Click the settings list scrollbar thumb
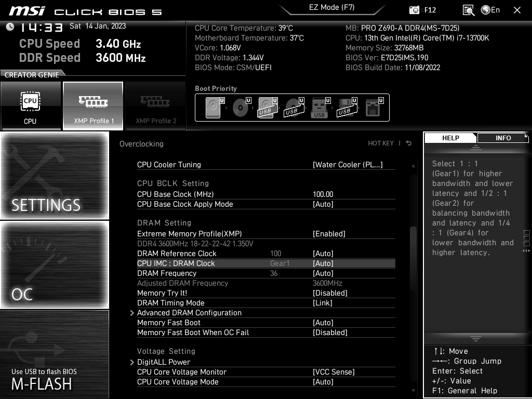The width and height of the screenshot is (532, 399). pos(413,259)
